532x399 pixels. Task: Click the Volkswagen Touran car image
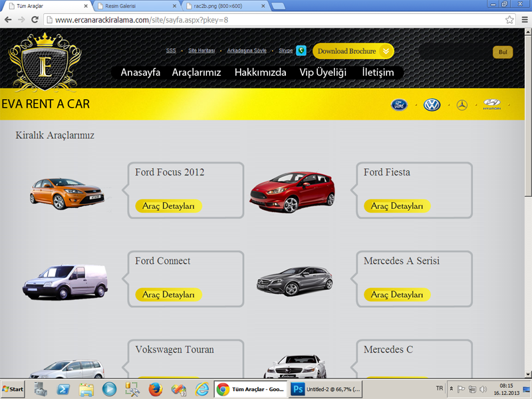pyautogui.click(x=67, y=369)
